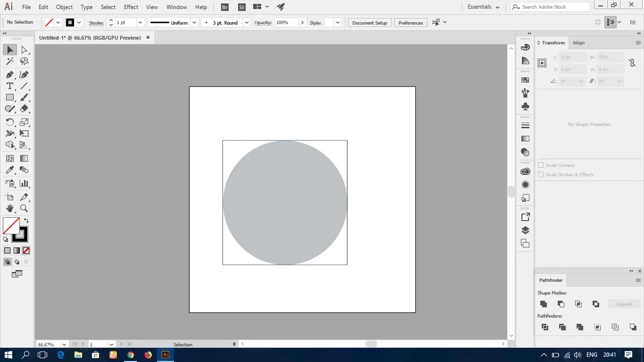644x362 pixels.
Task: Select the Direct Selection tool
Action: pyautogui.click(x=24, y=50)
